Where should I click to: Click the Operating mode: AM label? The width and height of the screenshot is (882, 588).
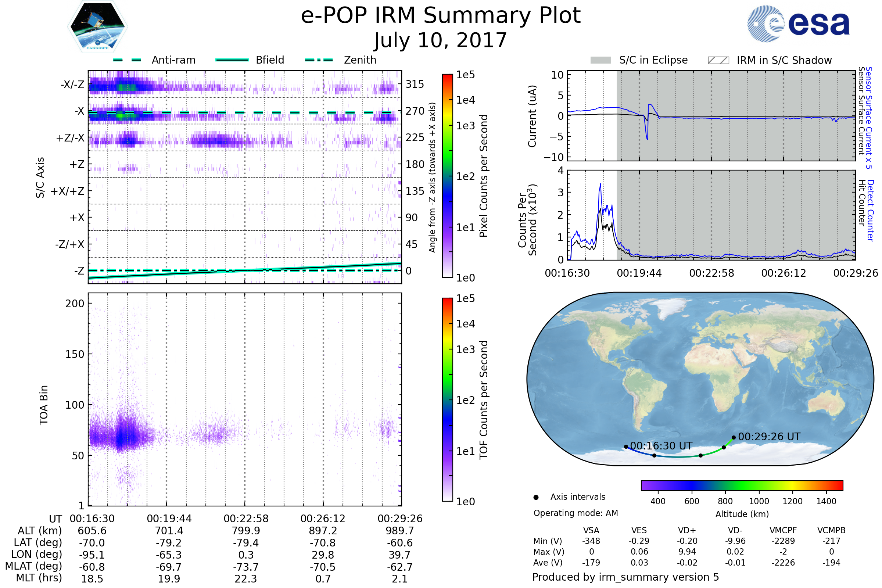[576, 513]
